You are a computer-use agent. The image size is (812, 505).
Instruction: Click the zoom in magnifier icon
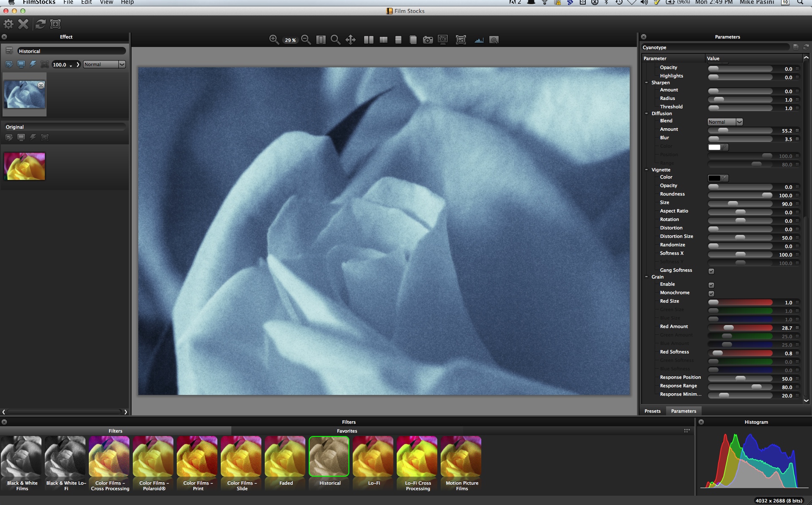(274, 40)
